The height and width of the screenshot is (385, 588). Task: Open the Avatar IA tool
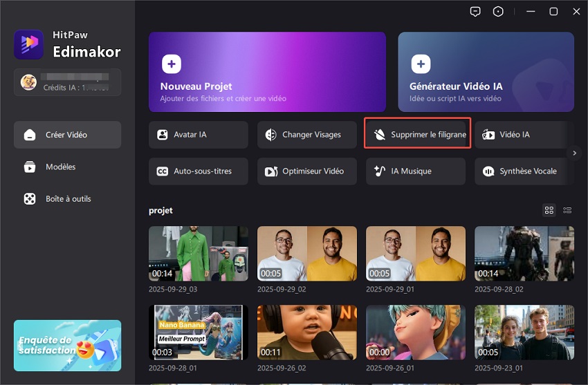coord(198,135)
